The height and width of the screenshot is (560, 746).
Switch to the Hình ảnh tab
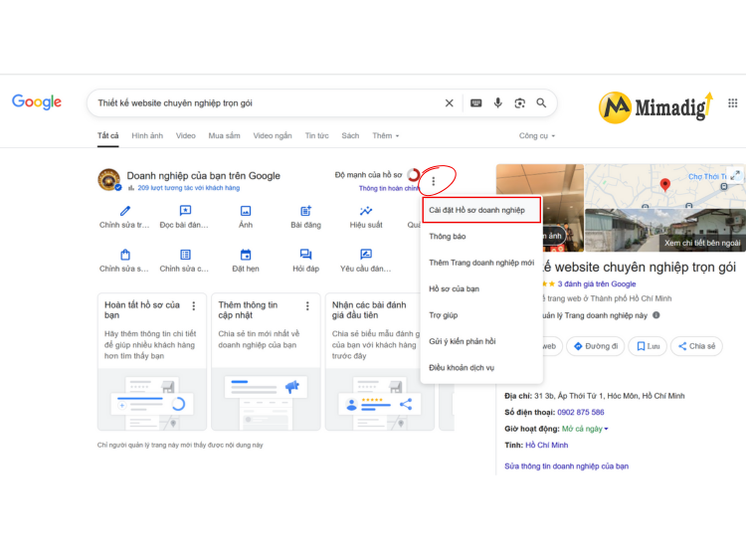[x=147, y=135]
